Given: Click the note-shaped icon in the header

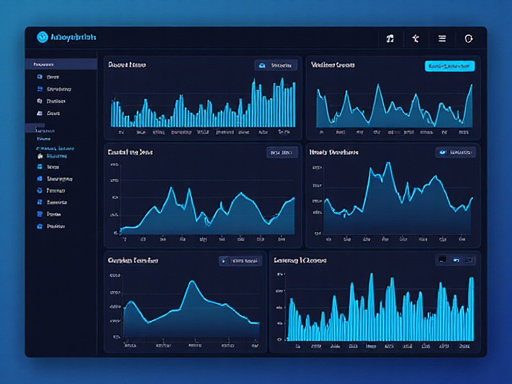Looking at the screenshot, I should (x=390, y=39).
